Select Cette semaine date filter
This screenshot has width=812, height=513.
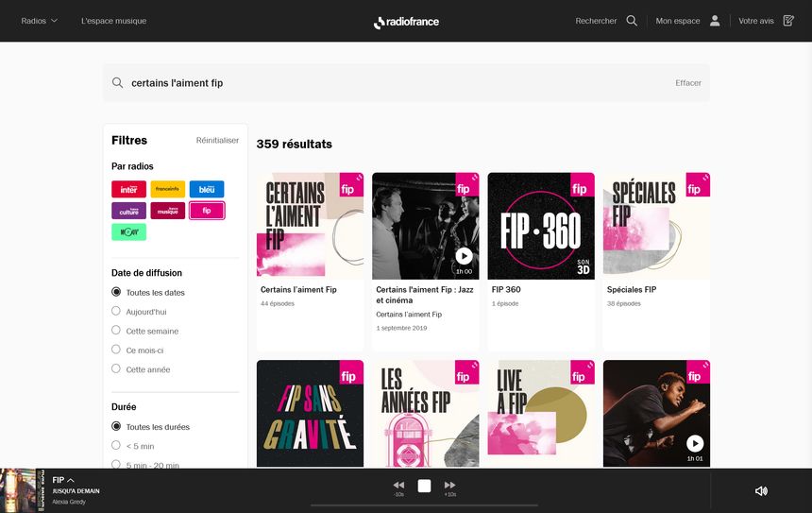[116, 330]
